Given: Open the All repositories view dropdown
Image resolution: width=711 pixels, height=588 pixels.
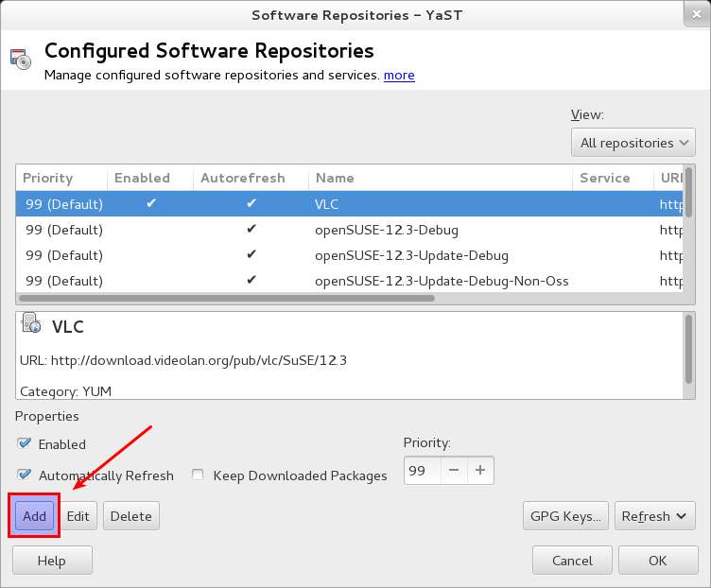Looking at the screenshot, I should click(633, 143).
